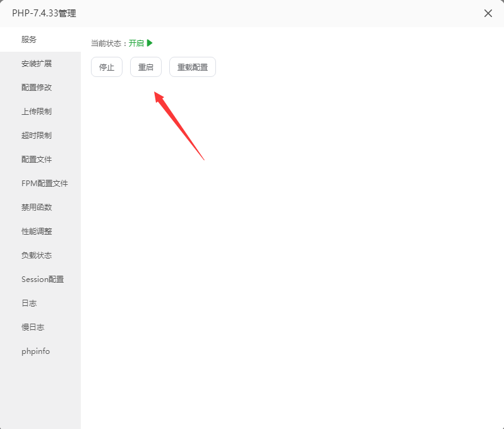
Task: Click the green running status triangle icon
Action: [x=150, y=44]
